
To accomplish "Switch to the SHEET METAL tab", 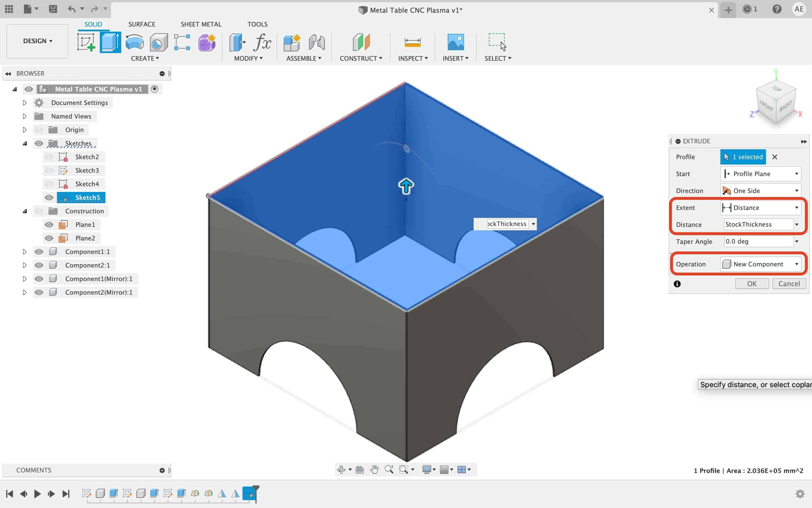I will [x=201, y=24].
